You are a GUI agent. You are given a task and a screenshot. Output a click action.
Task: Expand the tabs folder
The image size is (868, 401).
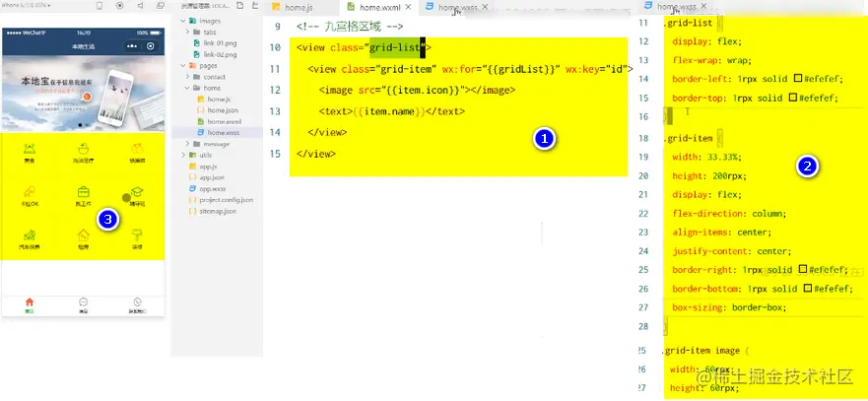[188, 33]
